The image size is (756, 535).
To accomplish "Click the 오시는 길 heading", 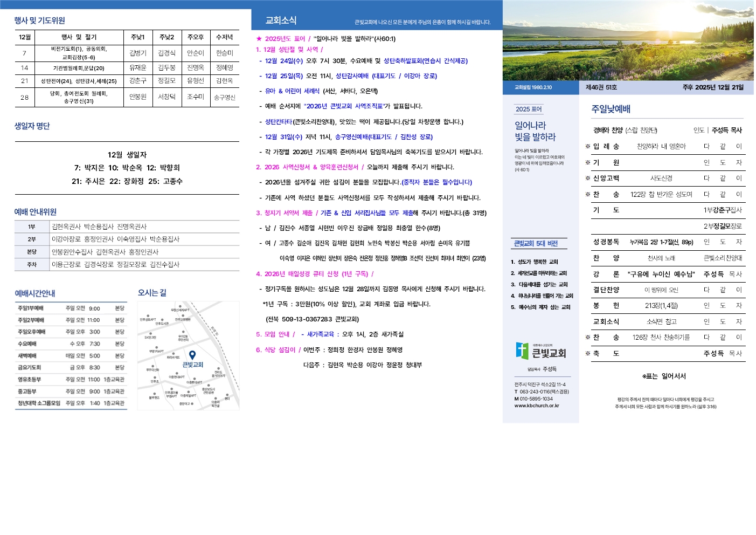I will coord(152,292).
